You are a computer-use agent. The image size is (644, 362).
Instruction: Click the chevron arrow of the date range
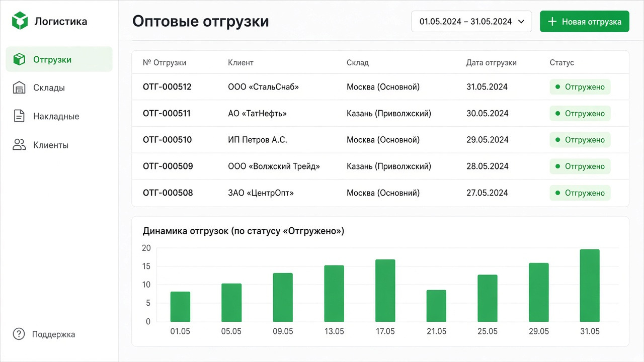pos(521,22)
